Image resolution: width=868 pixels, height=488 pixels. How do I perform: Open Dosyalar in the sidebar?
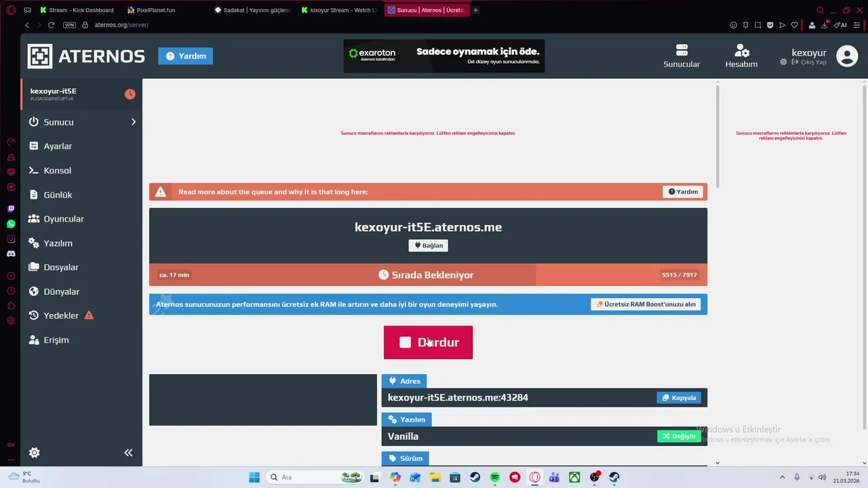coord(61,267)
